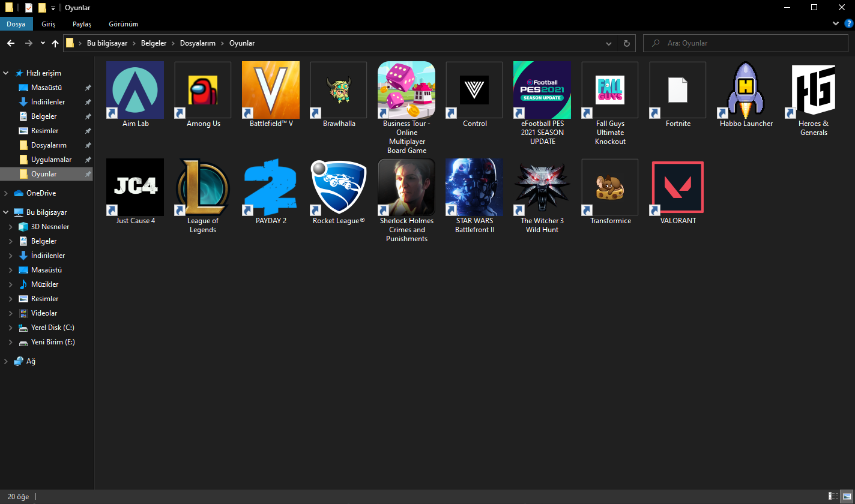Navigate to Dosyalarım in address breadcrumb
The width and height of the screenshot is (855, 504).
click(x=198, y=43)
